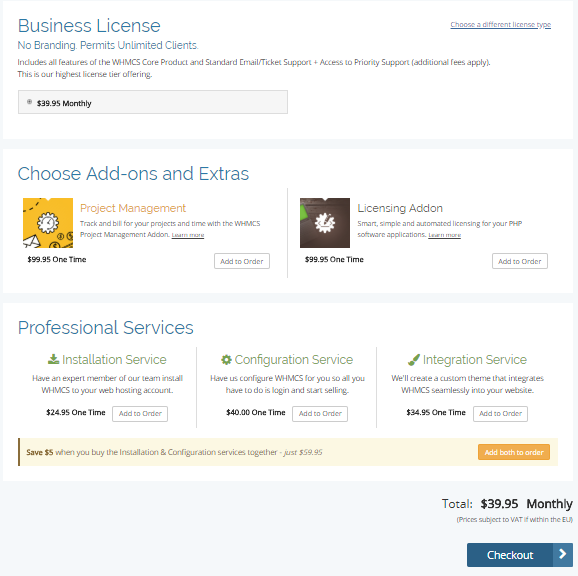
Task: Proceed with the Checkout button
Action: click(520, 555)
